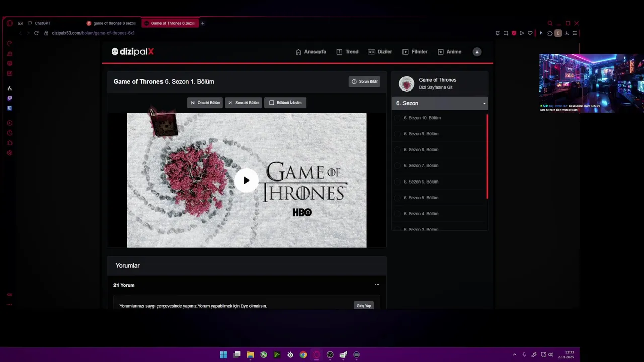Open the Opera GX main menu logo

point(10,23)
